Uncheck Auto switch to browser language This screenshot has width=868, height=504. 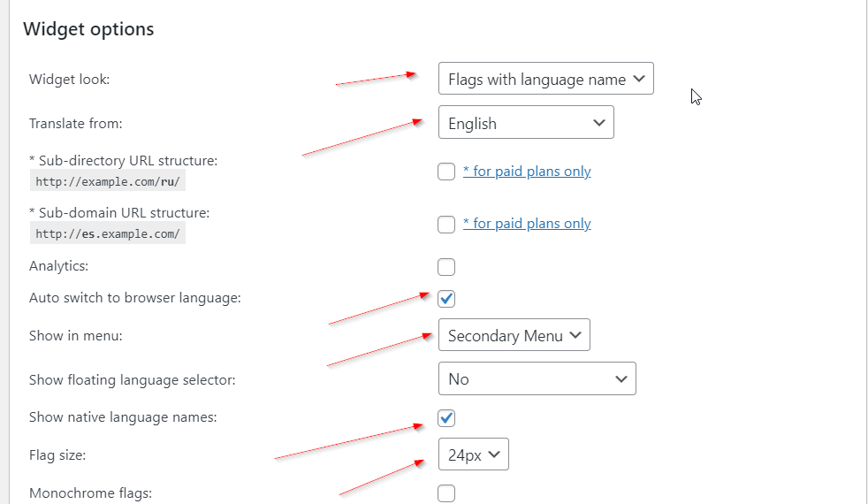(446, 298)
